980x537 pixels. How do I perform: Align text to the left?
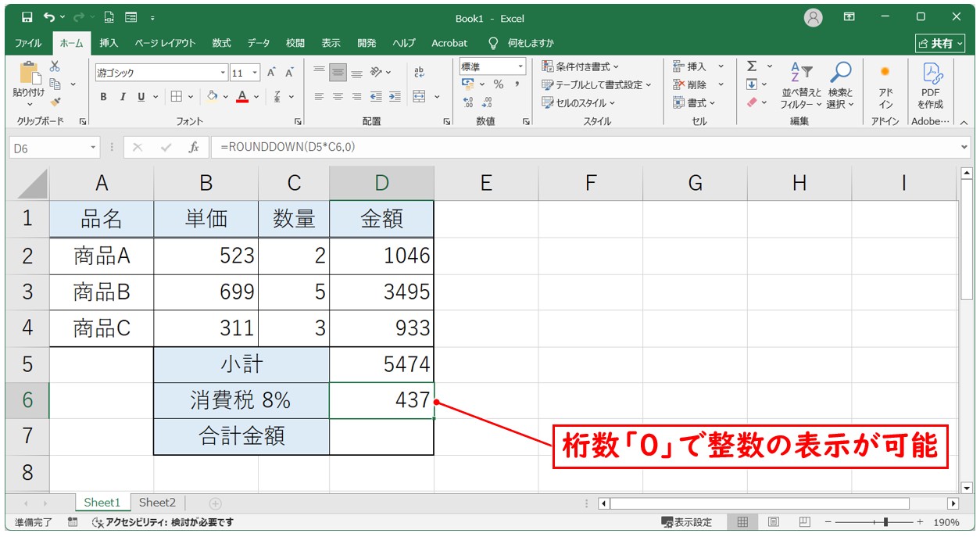click(319, 97)
